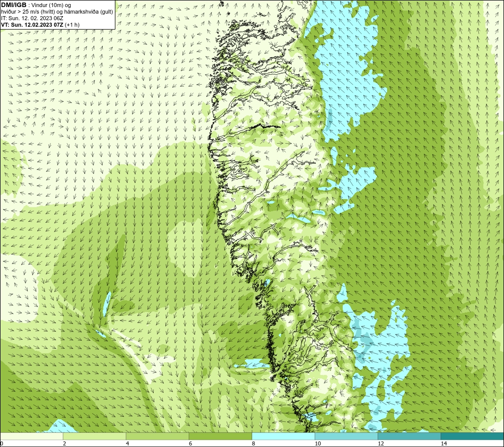Click scale label '4'
The width and height of the screenshot is (504, 447).
128,444
